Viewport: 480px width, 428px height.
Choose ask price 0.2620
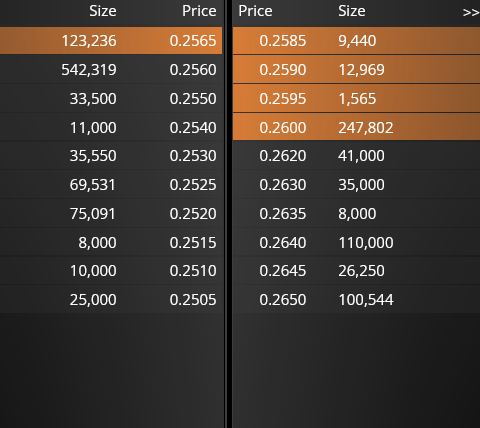point(283,156)
